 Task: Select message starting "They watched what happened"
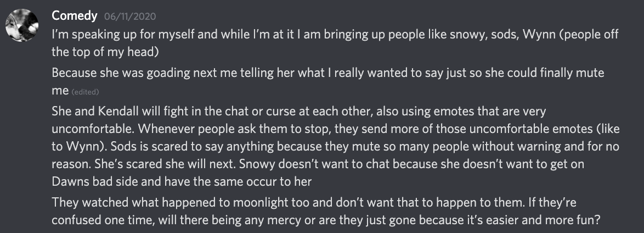pyautogui.click(x=326, y=211)
